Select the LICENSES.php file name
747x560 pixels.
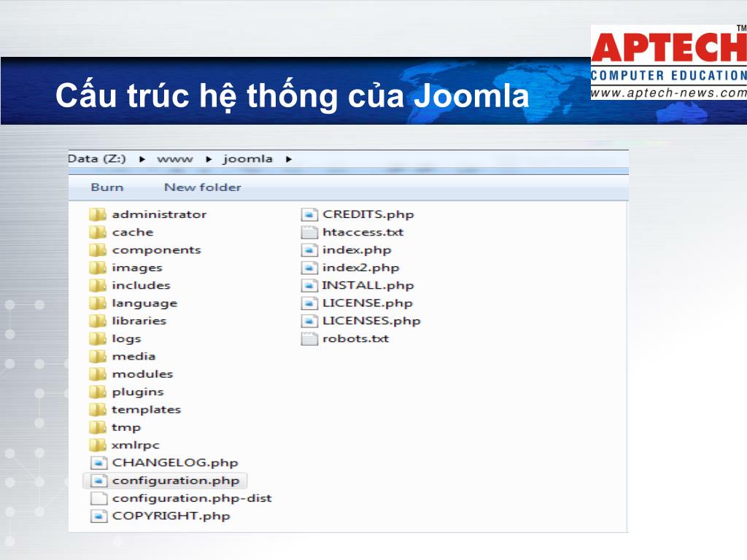(371, 321)
